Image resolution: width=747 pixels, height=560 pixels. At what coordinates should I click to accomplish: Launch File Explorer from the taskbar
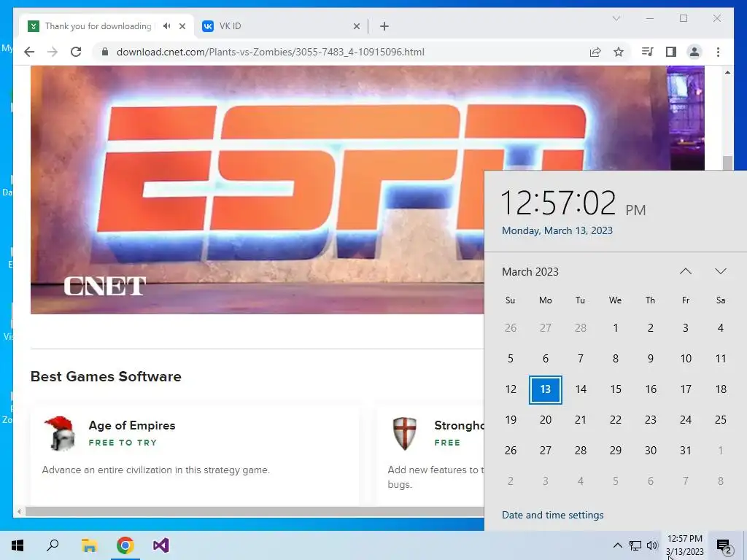[x=89, y=545]
